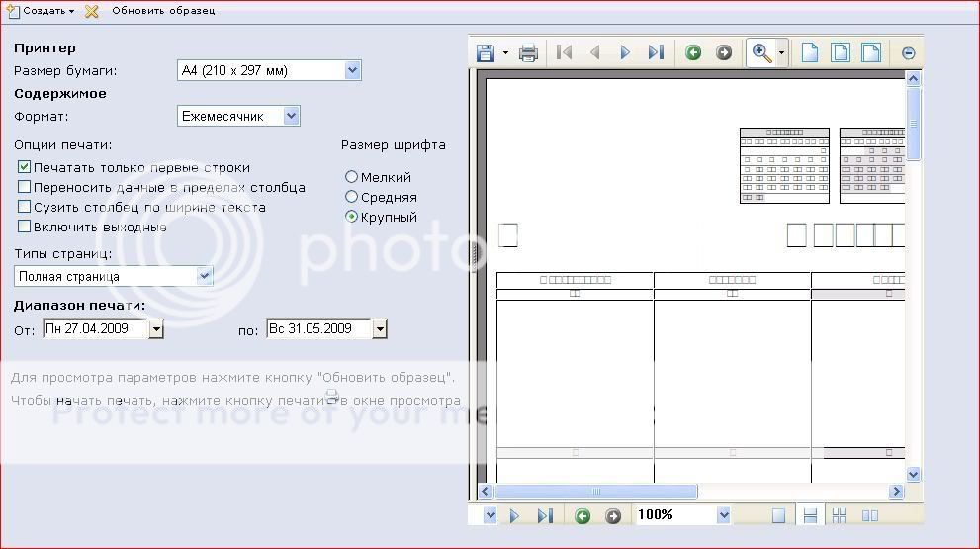This screenshot has height=549, width=980.
Task: Click the horizontal scrollbar thumb in preview
Action: coord(595,492)
